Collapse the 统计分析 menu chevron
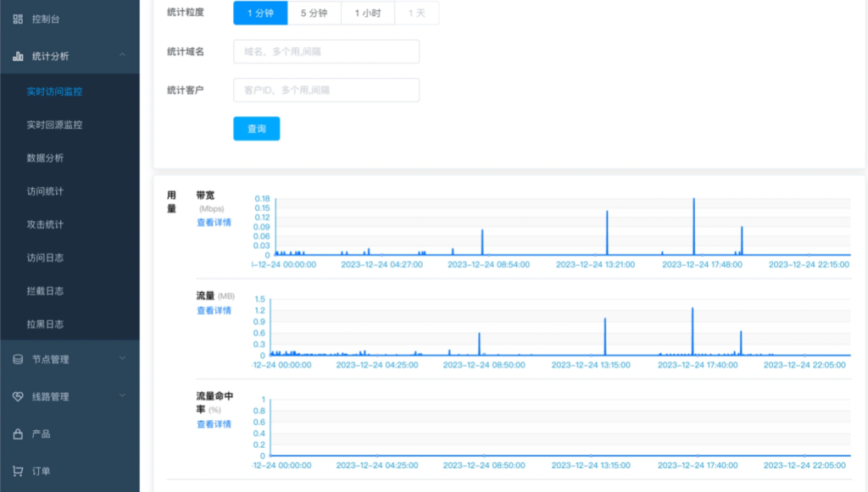 [122, 55]
